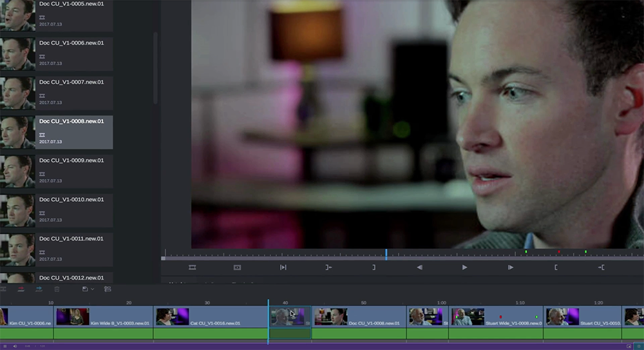
Task: Click first green marker on viewer scrub bar
Action: (526, 252)
